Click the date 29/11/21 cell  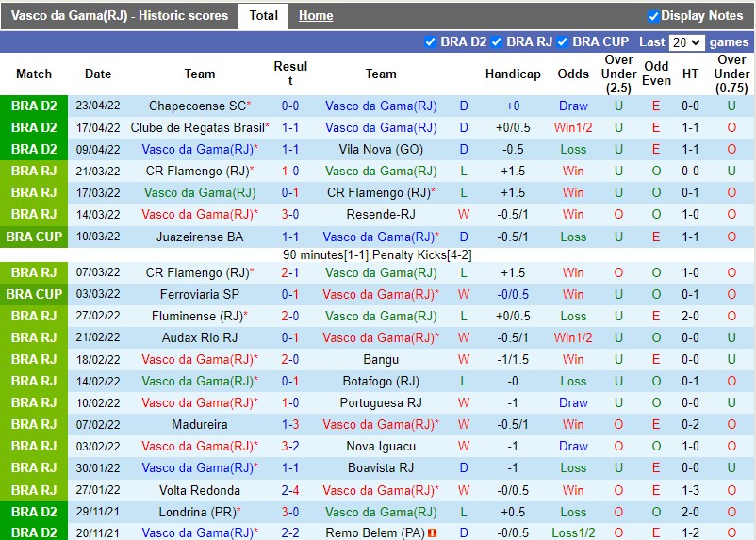coord(98,512)
